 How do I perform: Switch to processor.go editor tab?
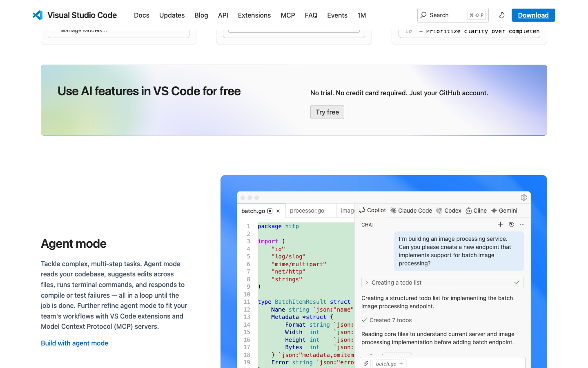(307, 211)
